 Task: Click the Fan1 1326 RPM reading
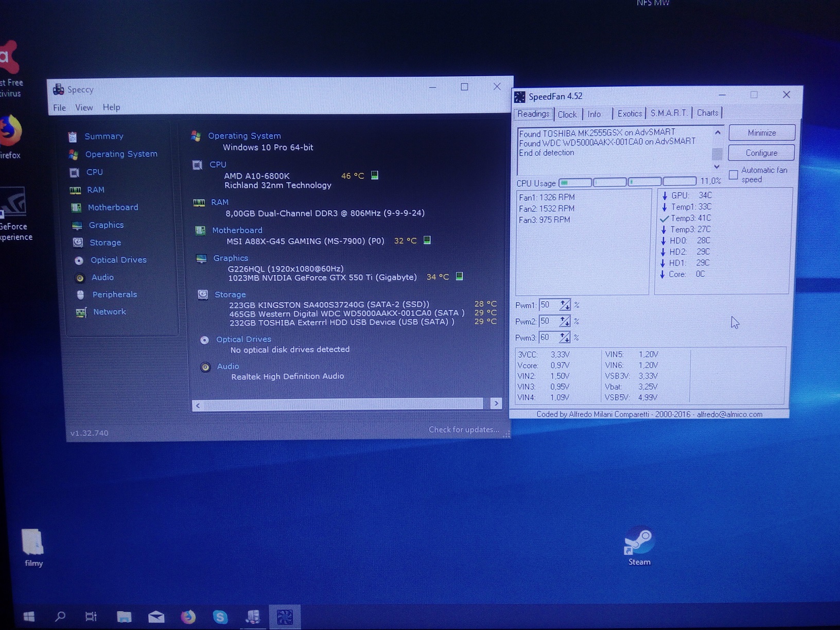(547, 198)
